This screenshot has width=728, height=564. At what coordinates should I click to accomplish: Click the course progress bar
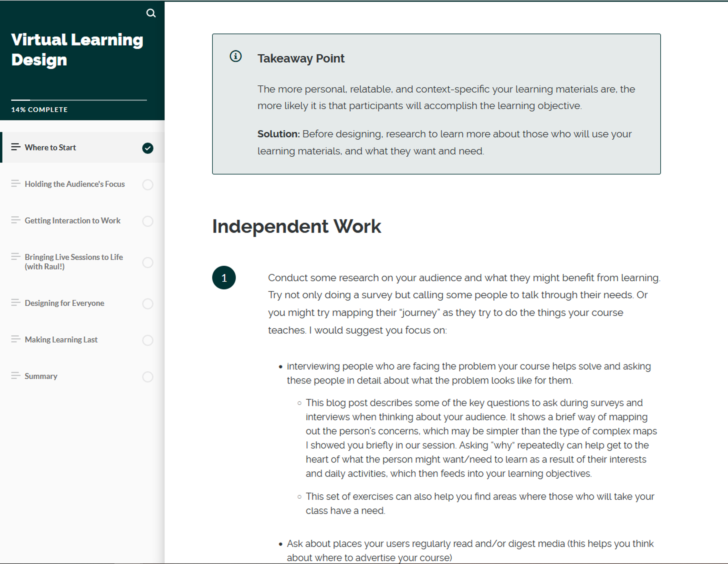click(x=79, y=100)
